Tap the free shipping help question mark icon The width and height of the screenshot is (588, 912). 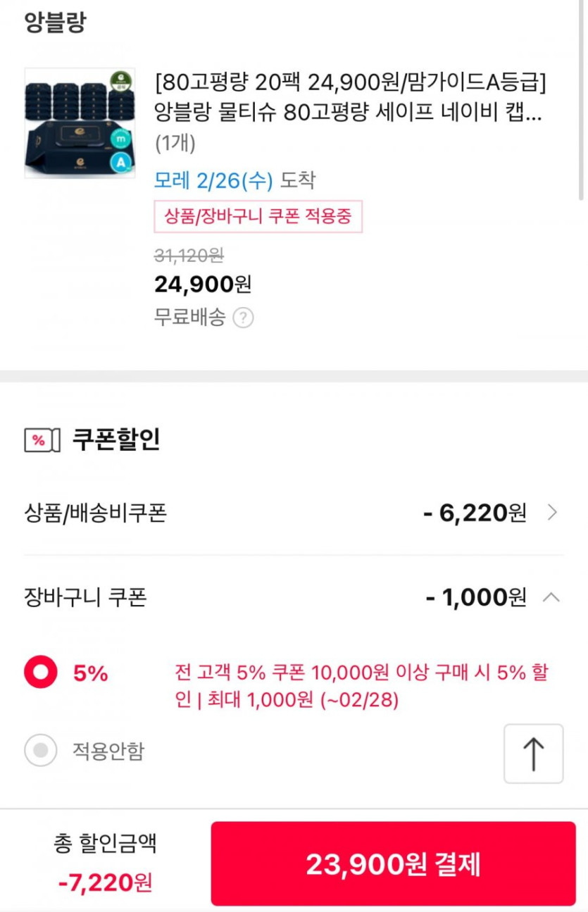243,318
